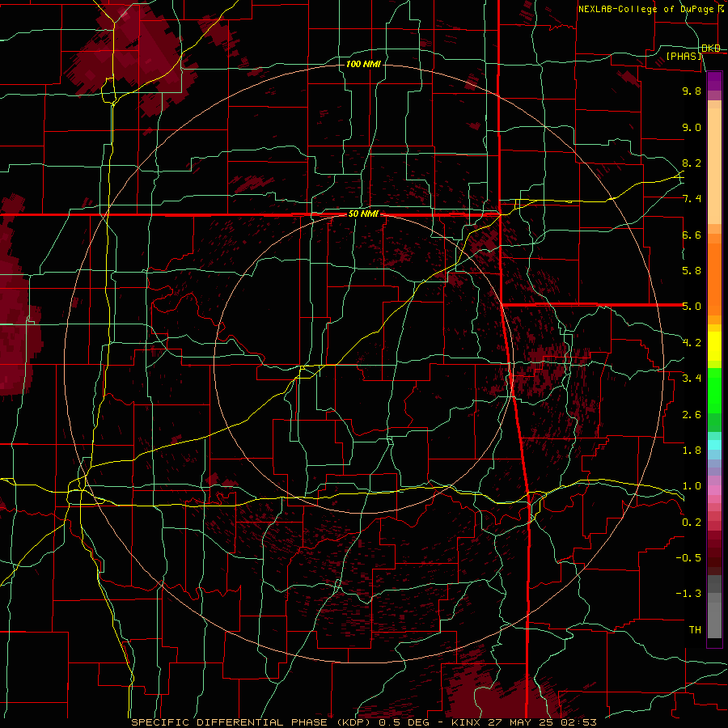Click the NEXLAB-College of DuPage title text
The image size is (728, 728).
pyautogui.click(x=647, y=9)
